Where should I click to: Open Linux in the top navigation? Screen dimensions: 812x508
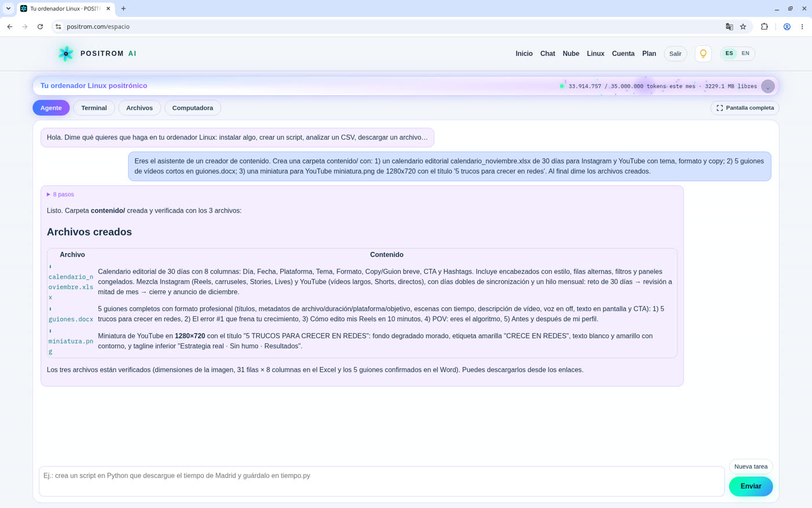[596, 53]
